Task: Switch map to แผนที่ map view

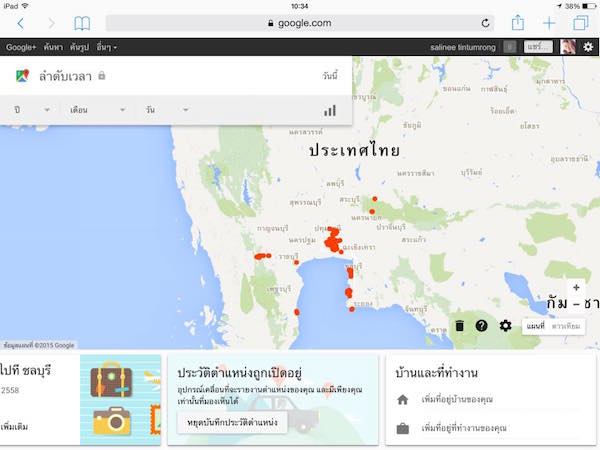Action: point(536,326)
